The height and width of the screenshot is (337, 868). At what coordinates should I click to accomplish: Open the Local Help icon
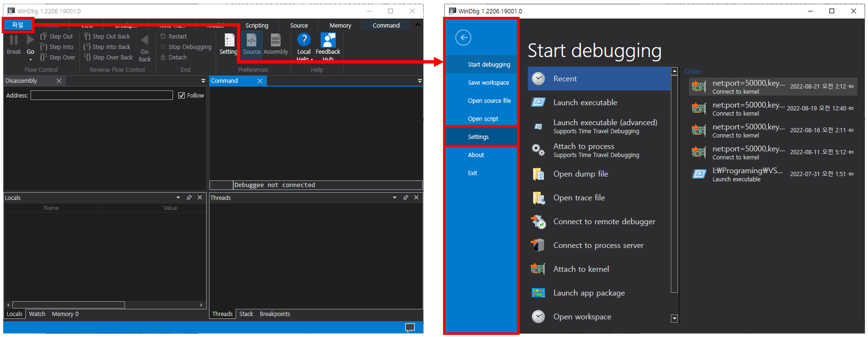click(x=303, y=40)
